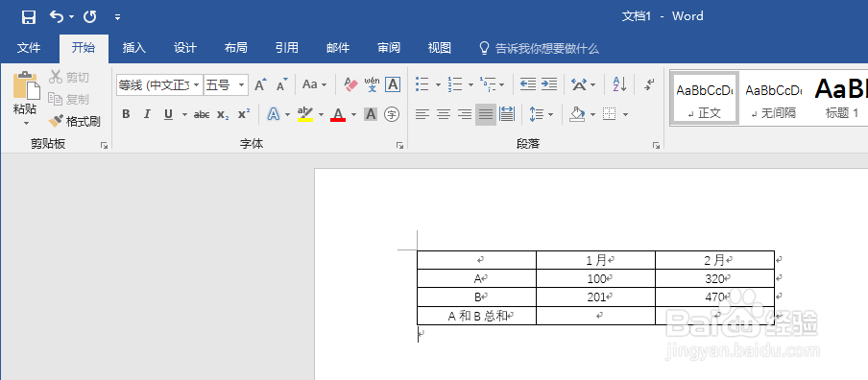The image size is (868, 380).
Task: Undo the last action
Action: coord(56,16)
